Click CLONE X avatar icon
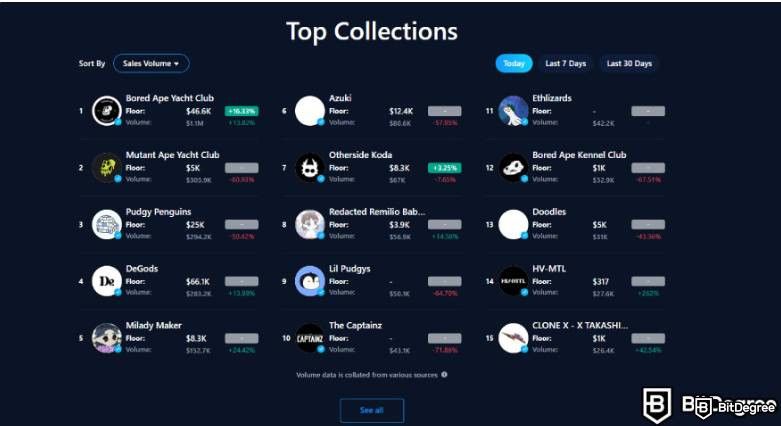Viewport: 781px width, 426px height. 513,338
